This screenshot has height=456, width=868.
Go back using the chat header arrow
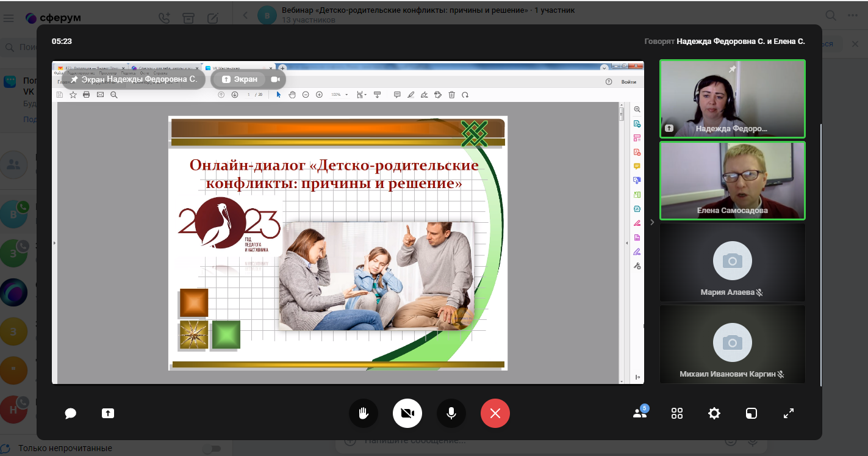coord(245,15)
